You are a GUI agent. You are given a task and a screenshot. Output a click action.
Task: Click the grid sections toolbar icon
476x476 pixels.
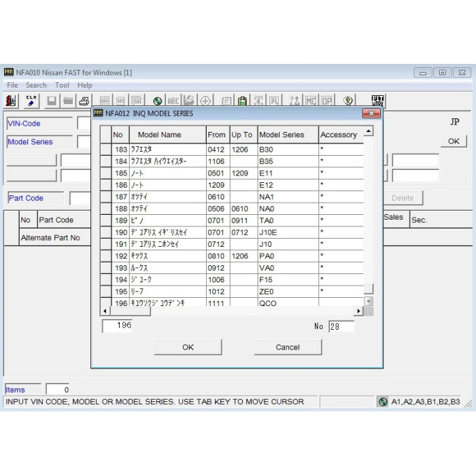[x=105, y=101]
